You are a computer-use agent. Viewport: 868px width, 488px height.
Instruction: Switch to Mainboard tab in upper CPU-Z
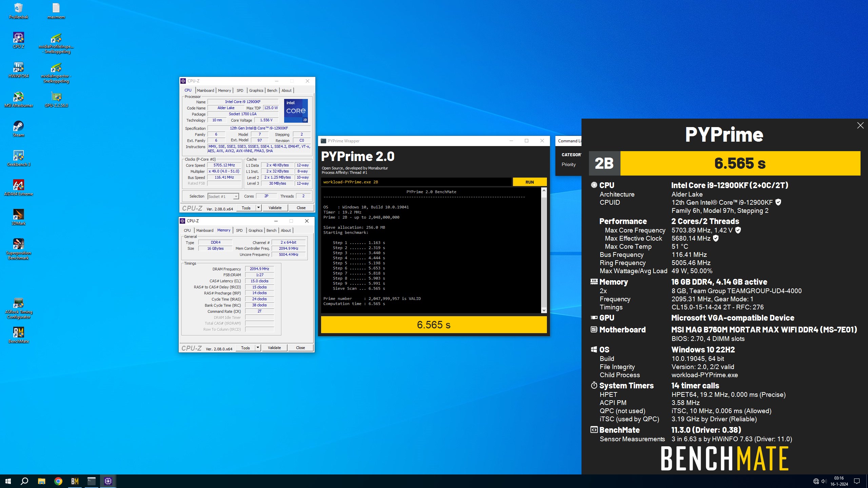click(x=205, y=90)
